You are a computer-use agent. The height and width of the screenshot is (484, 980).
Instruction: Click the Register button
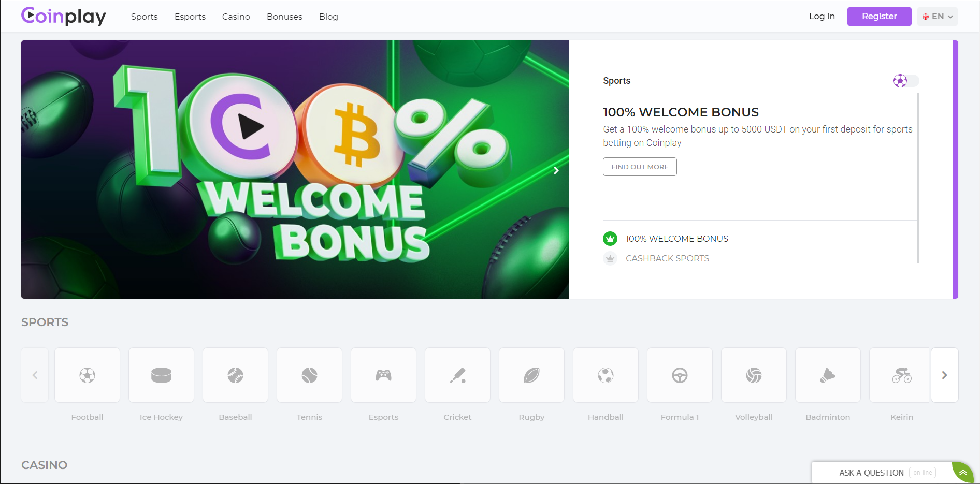(879, 17)
